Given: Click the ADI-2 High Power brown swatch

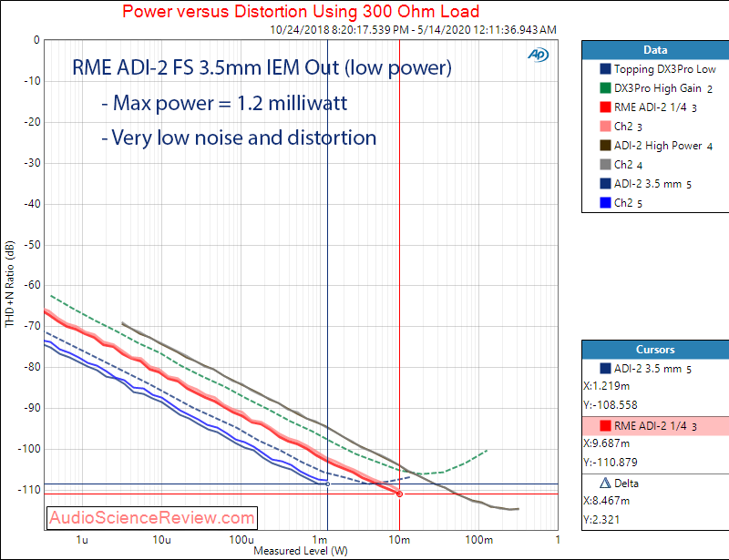Looking at the screenshot, I should tap(605, 146).
